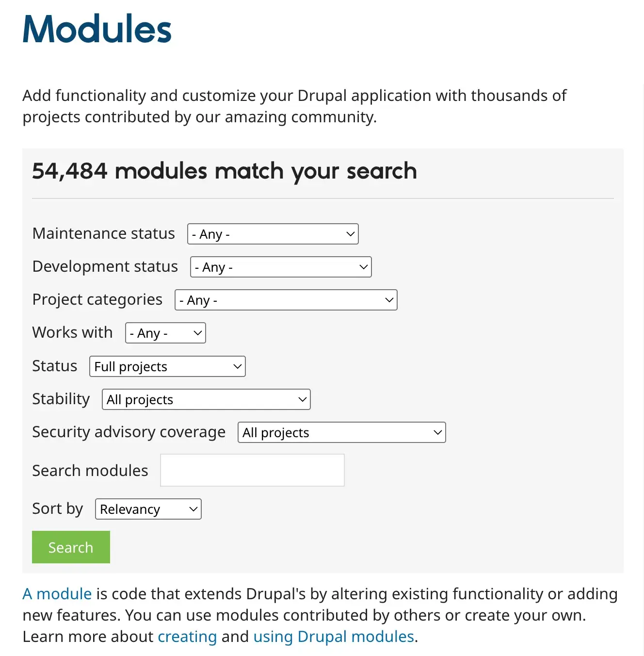The height and width of the screenshot is (656, 644).
Task: Expand the Project categories selector
Action: 286,300
